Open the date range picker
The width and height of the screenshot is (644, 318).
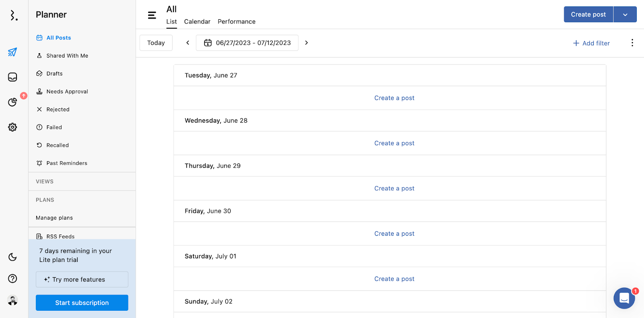(247, 43)
